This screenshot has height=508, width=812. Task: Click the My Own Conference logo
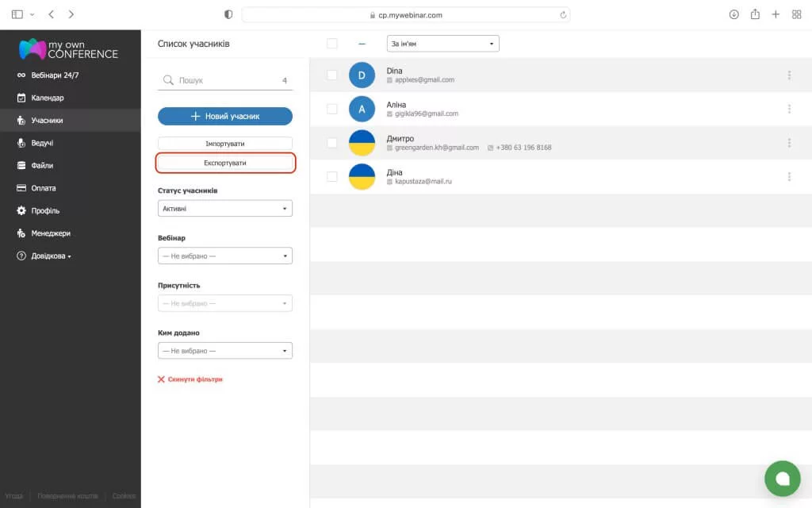[69, 49]
